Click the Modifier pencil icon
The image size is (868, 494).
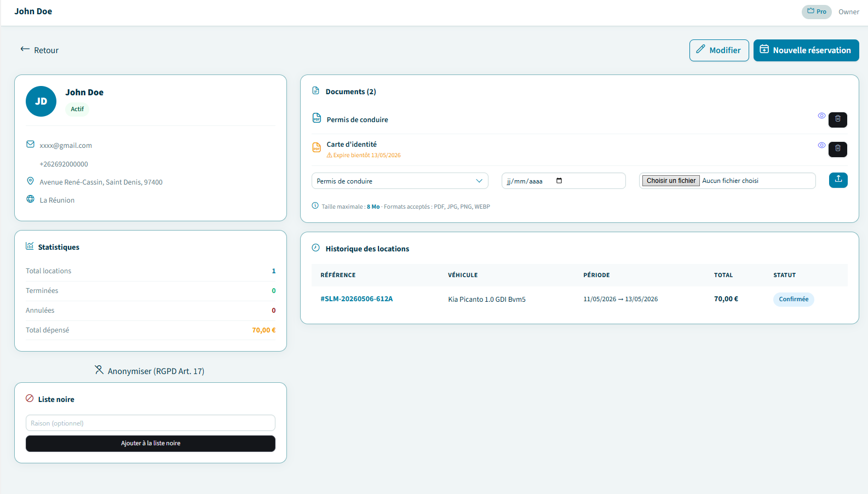pyautogui.click(x=700, y=49)
